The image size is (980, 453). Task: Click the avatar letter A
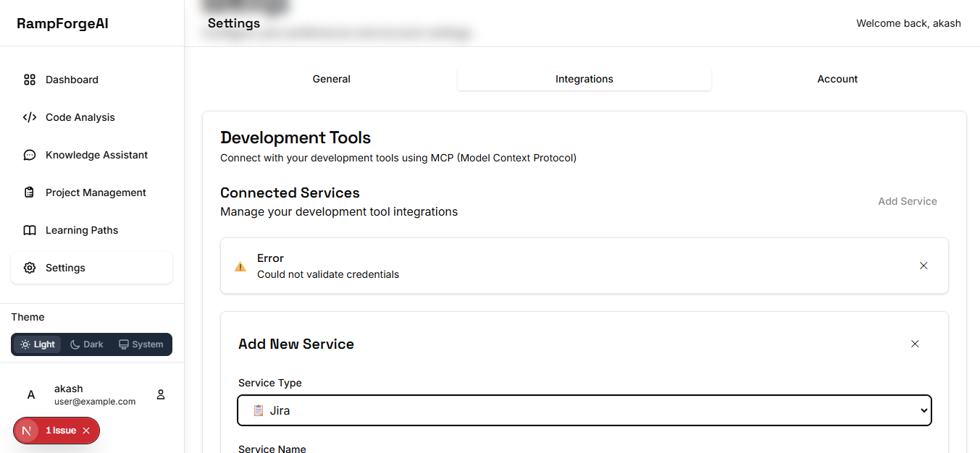click(x=31, y=394)
